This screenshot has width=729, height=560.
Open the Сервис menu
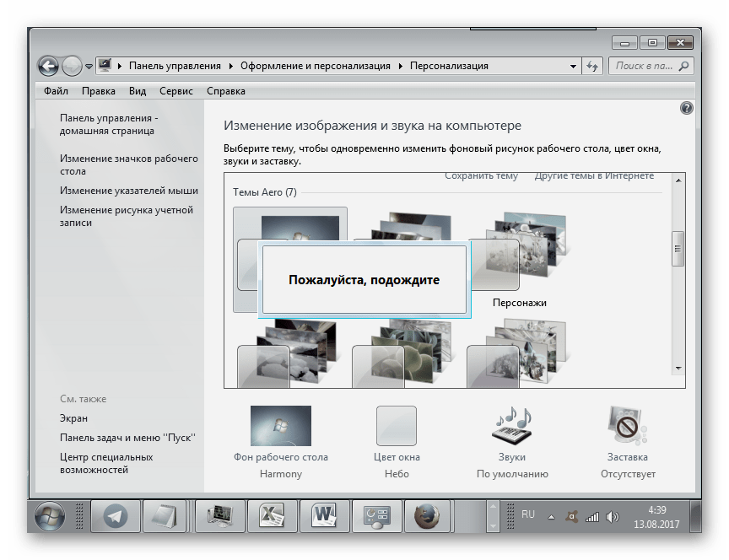(176, 91)
